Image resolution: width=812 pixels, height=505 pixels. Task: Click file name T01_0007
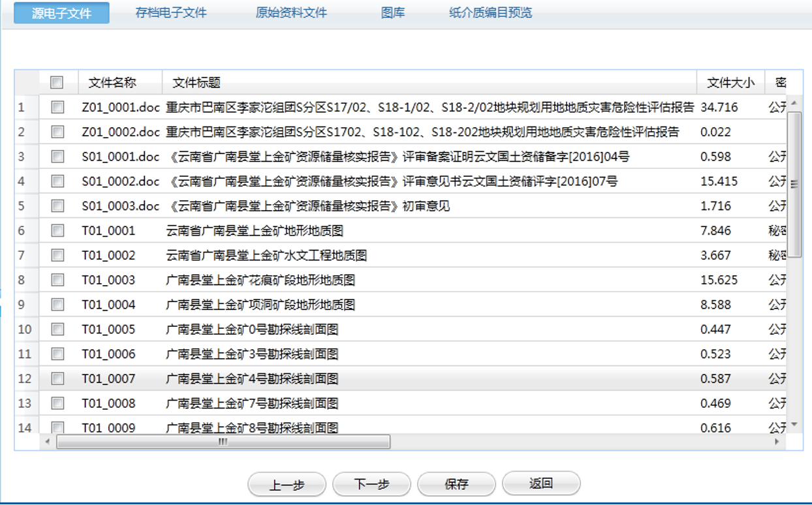108,378
